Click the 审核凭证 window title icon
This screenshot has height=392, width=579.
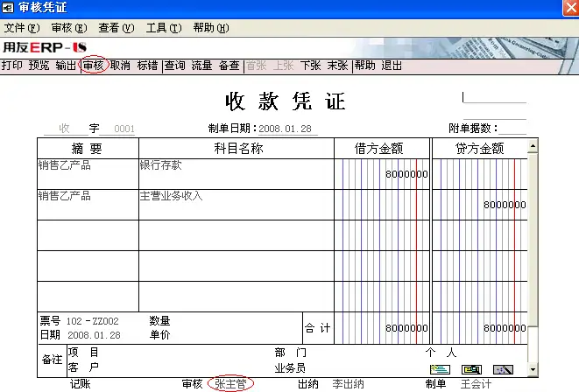pos(8,8)
